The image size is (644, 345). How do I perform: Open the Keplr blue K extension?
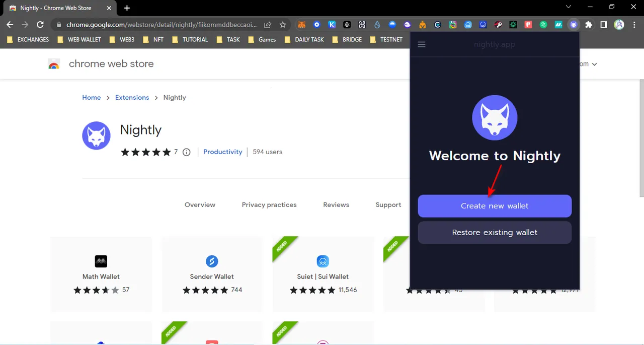(x=332, y=25)
